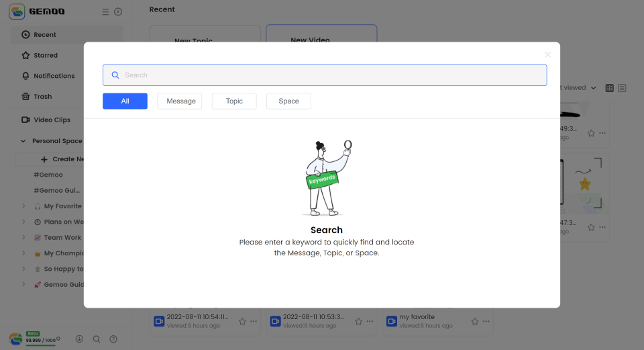Star the 2022-08-11 10:53:3... video
Screen dimensions: 644x350
(358, 322)
